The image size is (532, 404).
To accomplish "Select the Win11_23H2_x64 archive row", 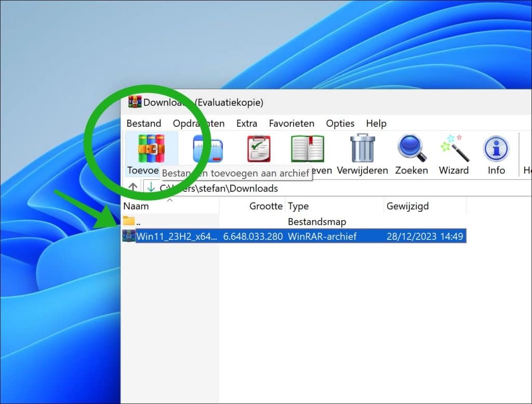I will click(x=294, y=236).
